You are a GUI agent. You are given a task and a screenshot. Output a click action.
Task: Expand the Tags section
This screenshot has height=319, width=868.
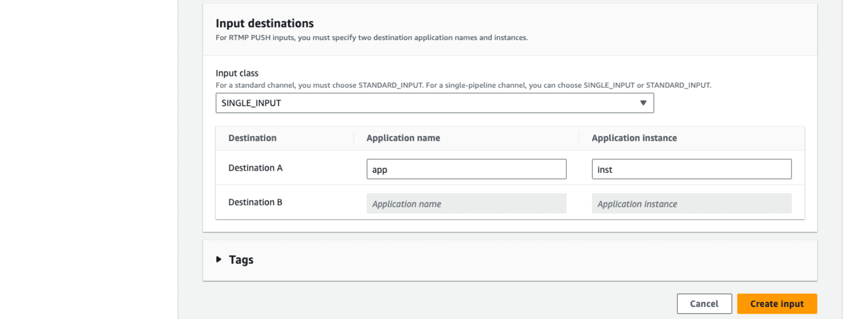[x=219, y=259]
